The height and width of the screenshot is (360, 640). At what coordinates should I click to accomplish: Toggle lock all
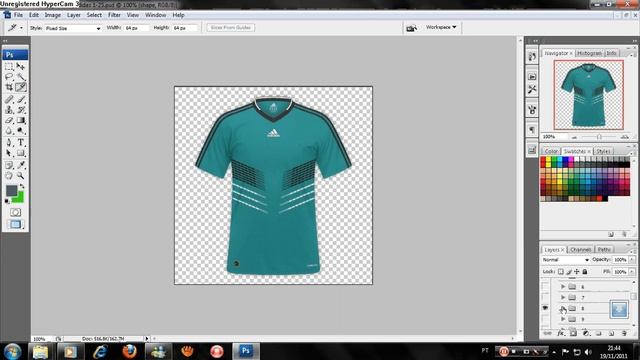(585, 271)
